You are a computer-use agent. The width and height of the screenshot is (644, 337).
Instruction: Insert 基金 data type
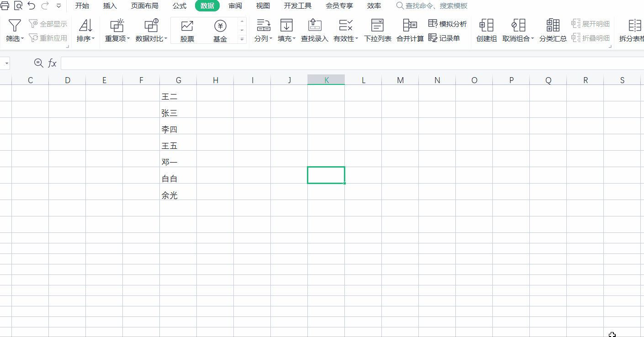pos(220,31)
